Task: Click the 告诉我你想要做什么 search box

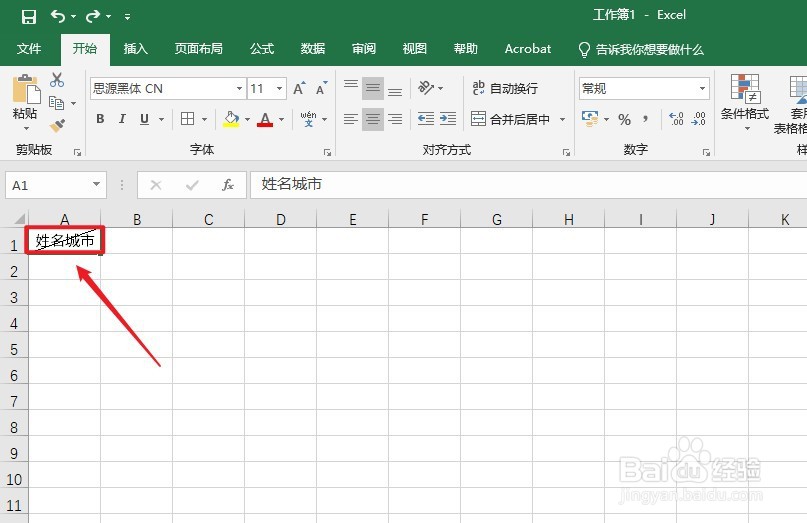Action: (641, 49)
